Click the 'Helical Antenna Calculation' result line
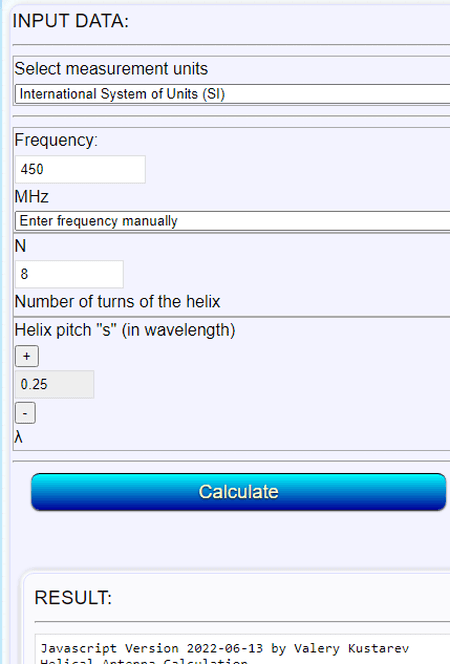450x664 pixels. [x=144, y=661]
